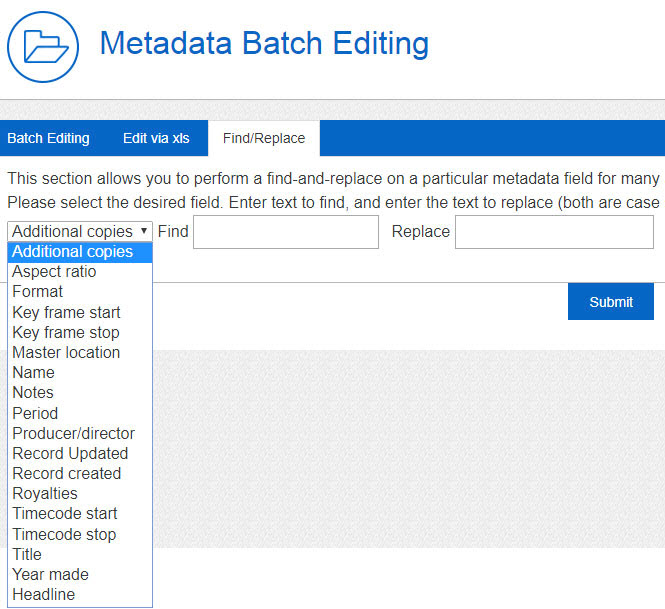Choose Year made in the dropdown
665x609 pixels.
click(x=50, y=574)
